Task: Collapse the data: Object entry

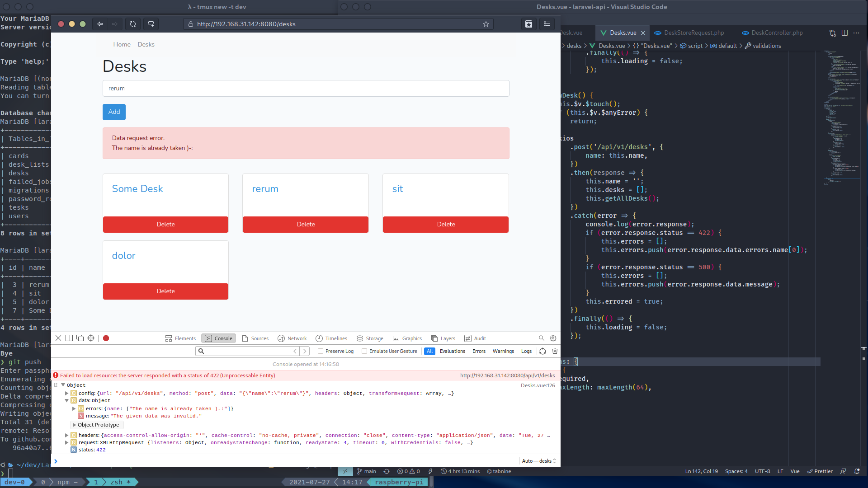Action: pyautogui.click(x=67, y=400)
